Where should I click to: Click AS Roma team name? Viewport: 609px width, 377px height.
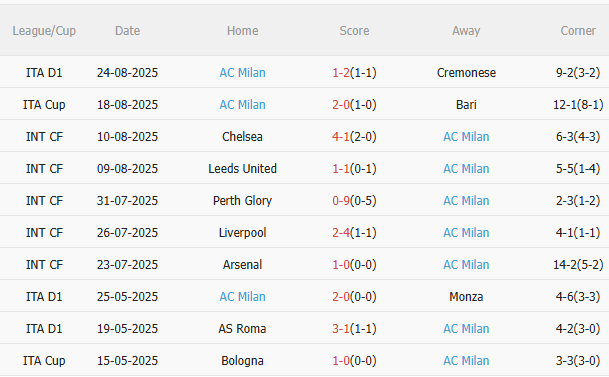pyautogui.click(x=242, y=329)
